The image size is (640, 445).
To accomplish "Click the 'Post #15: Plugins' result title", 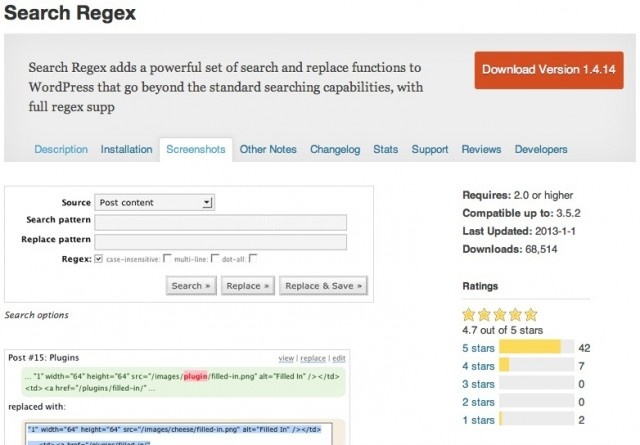I will [x=44, y=358].
